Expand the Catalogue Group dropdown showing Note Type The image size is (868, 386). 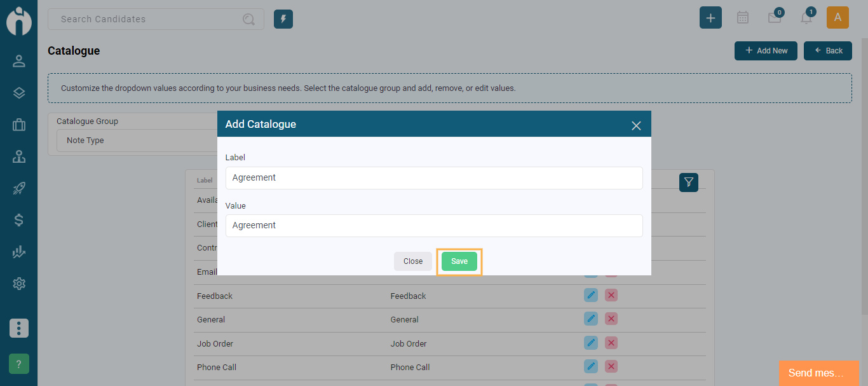coord(137,141)
